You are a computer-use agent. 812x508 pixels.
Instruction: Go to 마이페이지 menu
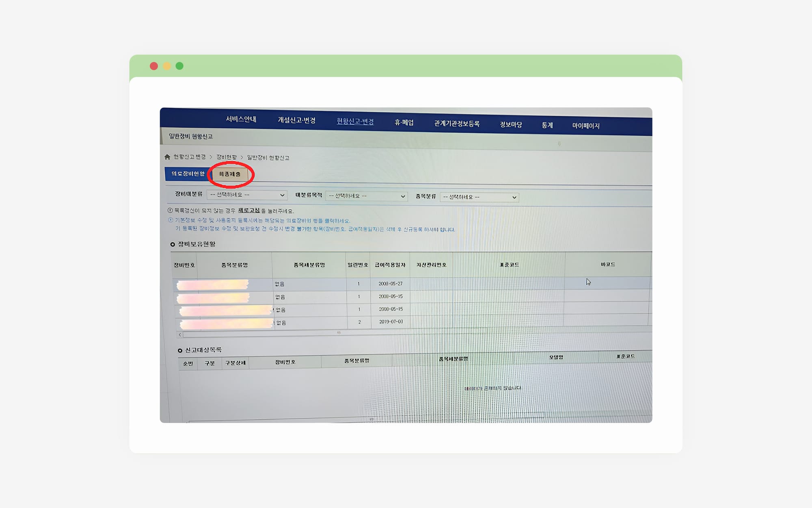585,126
